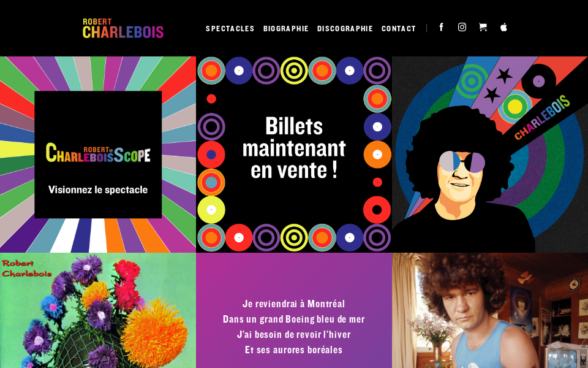The height and width of the screenshot is (368, 588).
Task: Click the Je reviendrai à Montréal lyrics tile
Action: click(x=294, y=310)
